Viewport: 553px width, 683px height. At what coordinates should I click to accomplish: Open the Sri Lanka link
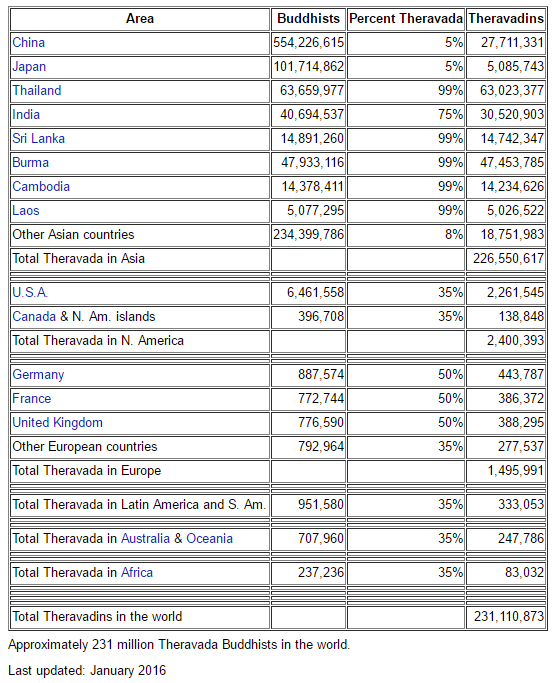(x=38, y=139)
